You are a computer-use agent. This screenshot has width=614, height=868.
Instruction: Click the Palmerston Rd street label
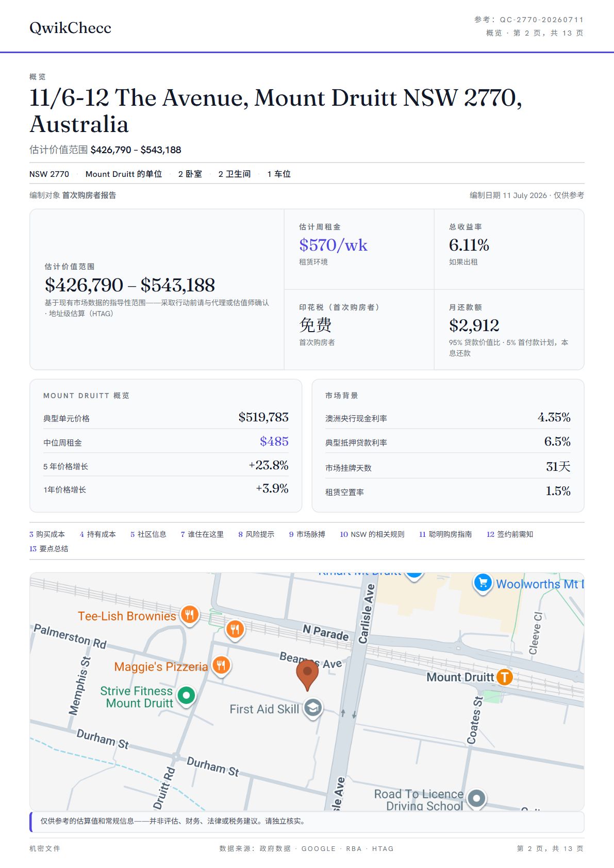(70, 636)
